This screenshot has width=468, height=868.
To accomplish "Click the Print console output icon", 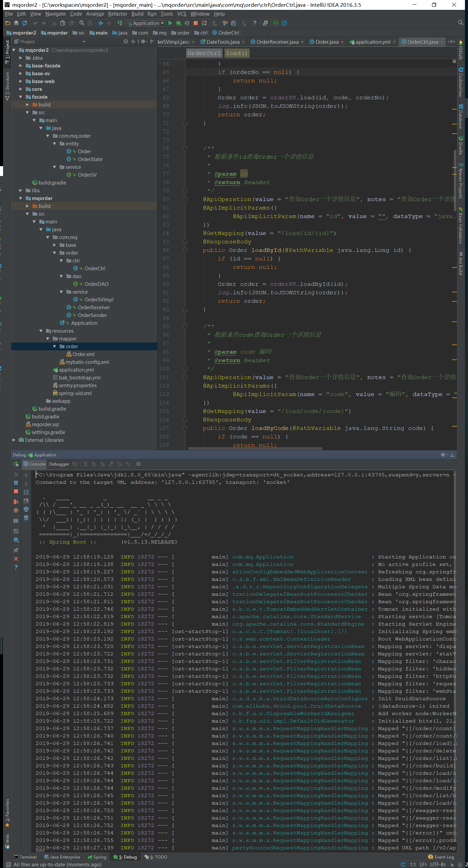I will point(26,509).
